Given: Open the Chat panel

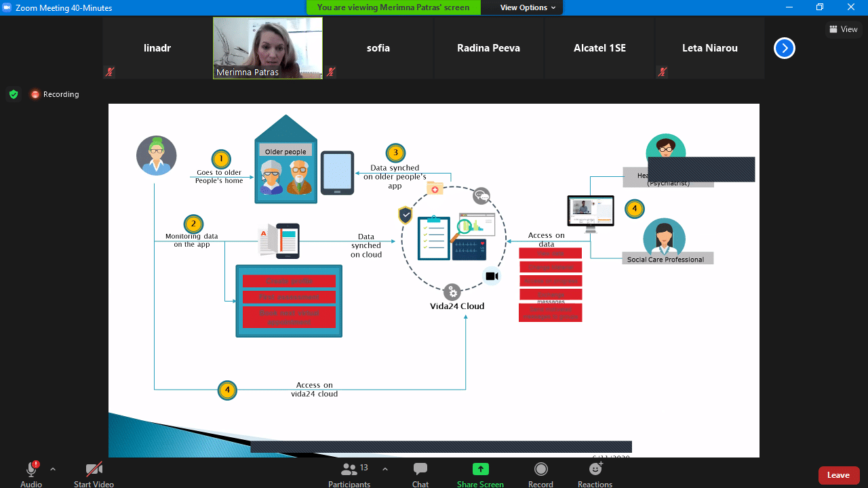Looking at the screenshot, I should [x=420, y=474].
